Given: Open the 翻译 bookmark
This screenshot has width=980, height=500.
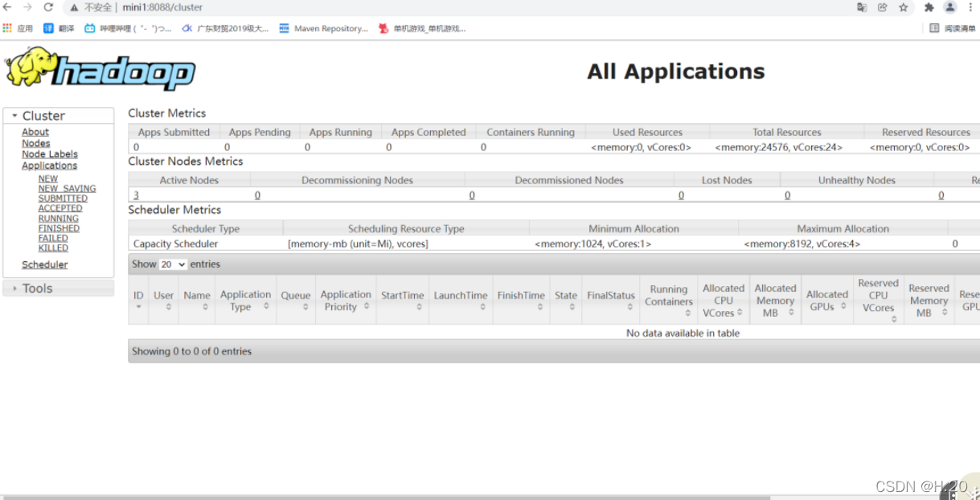Looking at the screenshot, I should 59,28.
